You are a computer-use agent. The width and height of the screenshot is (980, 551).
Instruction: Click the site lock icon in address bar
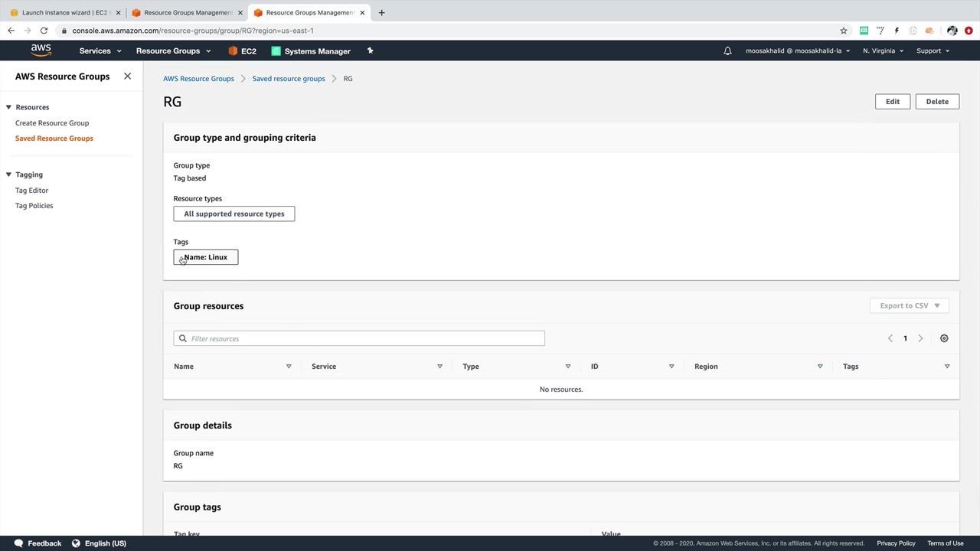(x=64, y=31)
